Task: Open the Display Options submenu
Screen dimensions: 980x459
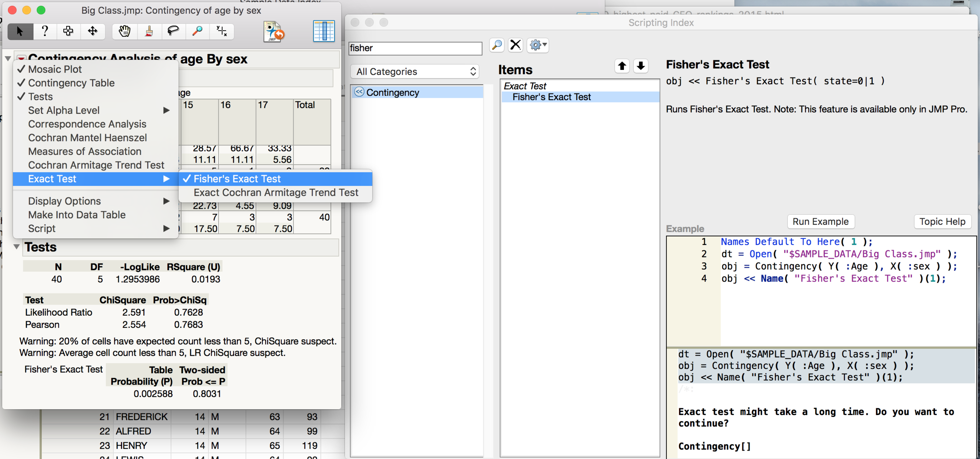Action: [x=64, y=201]
